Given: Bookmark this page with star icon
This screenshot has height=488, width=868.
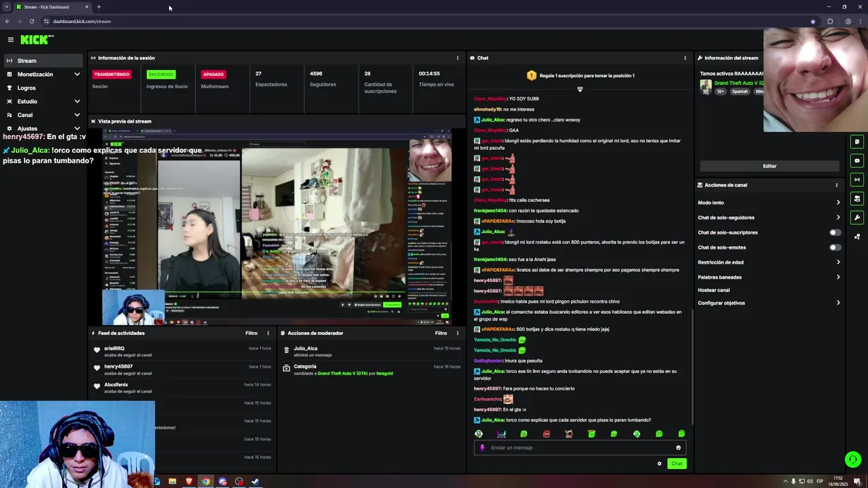Looking at the screenshot, I should [812, 21].
